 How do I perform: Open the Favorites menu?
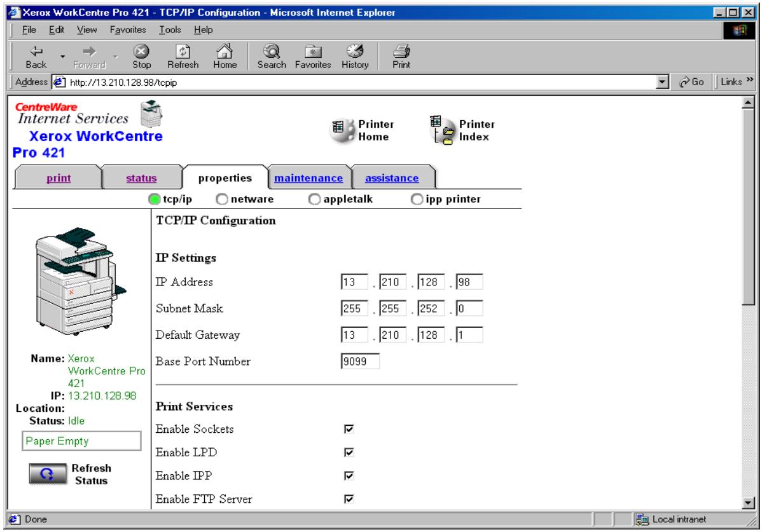[x=128, y=30]
